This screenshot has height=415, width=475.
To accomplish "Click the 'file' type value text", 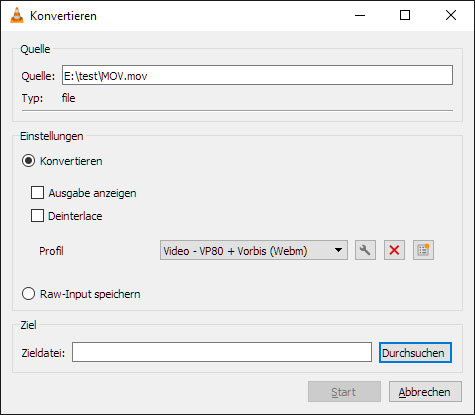I will pos(68,98).
